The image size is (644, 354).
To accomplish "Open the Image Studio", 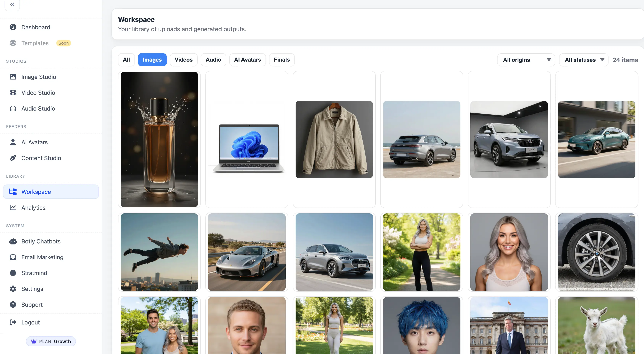I will tap(39, 77).
